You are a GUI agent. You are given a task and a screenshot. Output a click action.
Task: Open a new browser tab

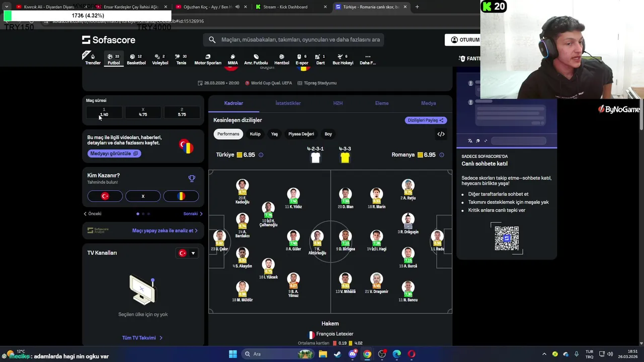(x=417, y=7)
